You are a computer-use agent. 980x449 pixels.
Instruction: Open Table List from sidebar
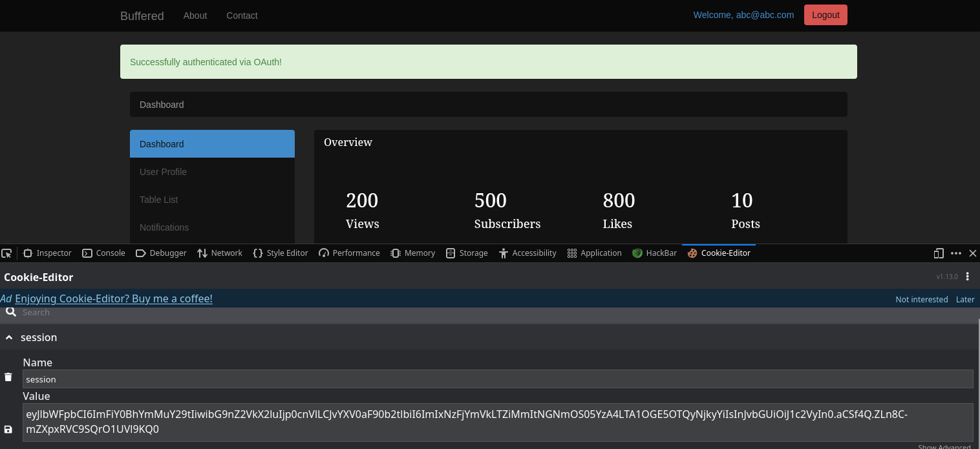(x=158, y=200)
